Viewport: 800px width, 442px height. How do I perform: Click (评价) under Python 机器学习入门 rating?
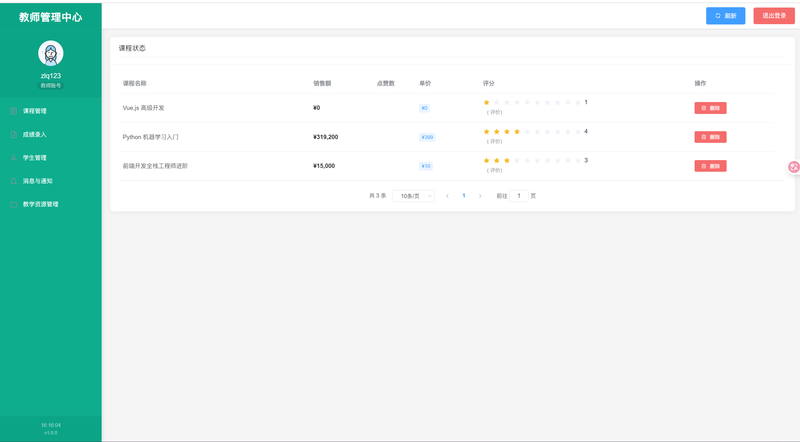coord(494,141)
